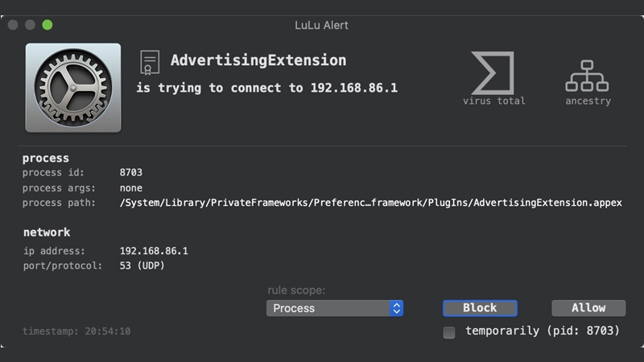Click the AdvertisingExtension process name
This screenshot has height=362, width=644.
(x=258, y=60)
